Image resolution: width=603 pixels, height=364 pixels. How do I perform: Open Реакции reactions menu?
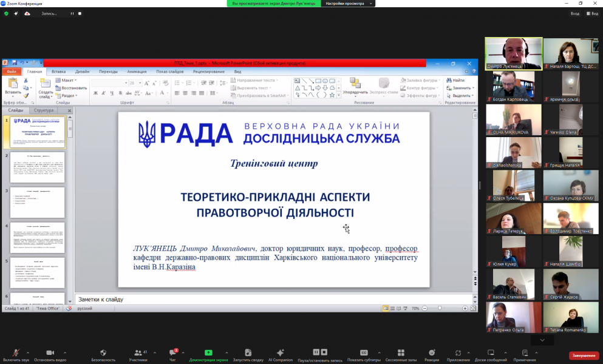432,353
